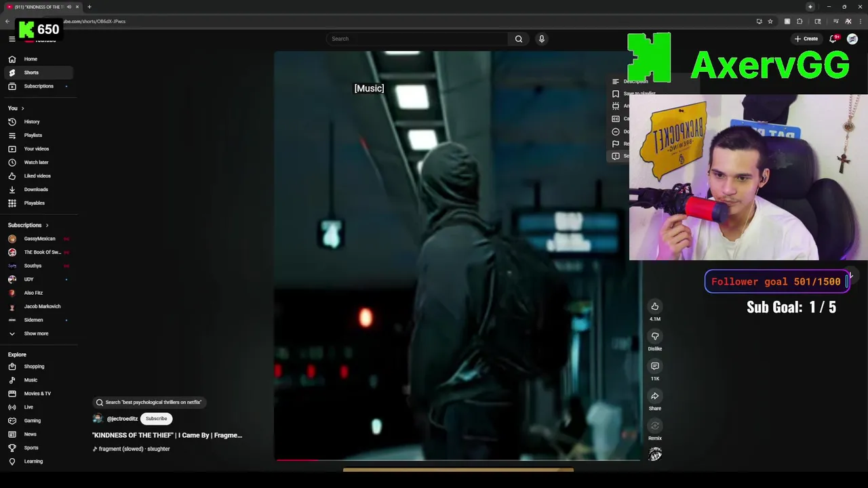Click the Liked videos thumbs-up icon
868x488 pixels.
point(12,176)
